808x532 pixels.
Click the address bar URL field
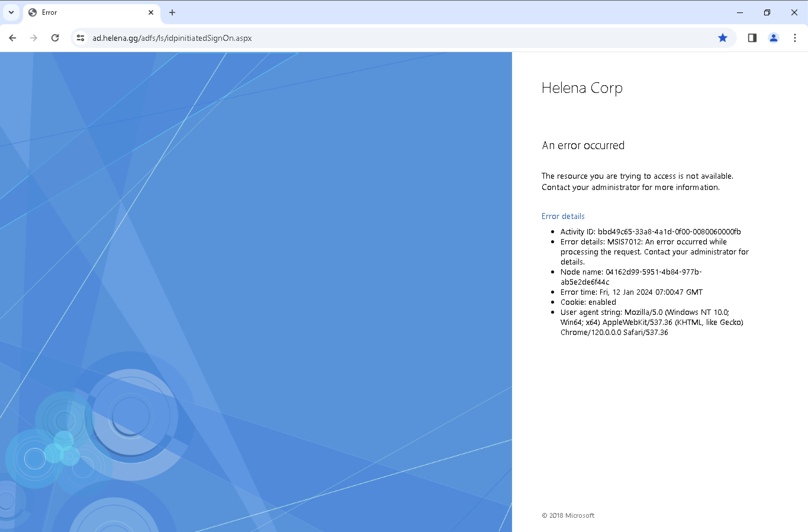pos(374,38)
